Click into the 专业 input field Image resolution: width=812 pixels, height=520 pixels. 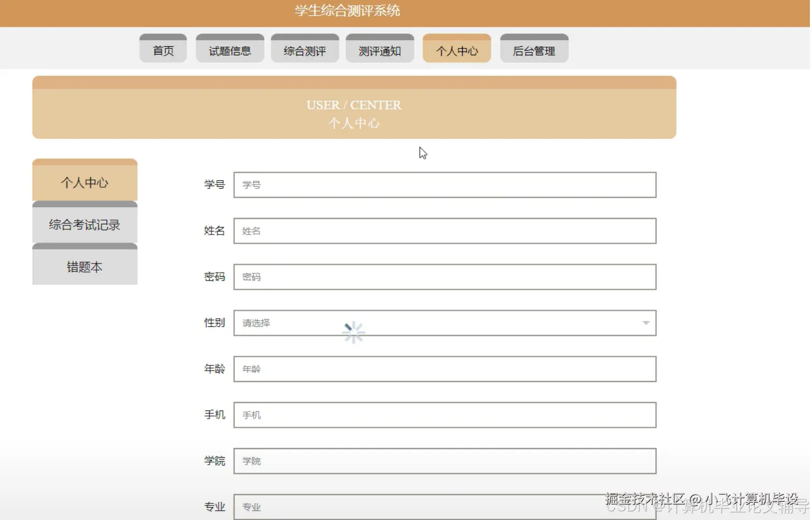pos(445,507)
